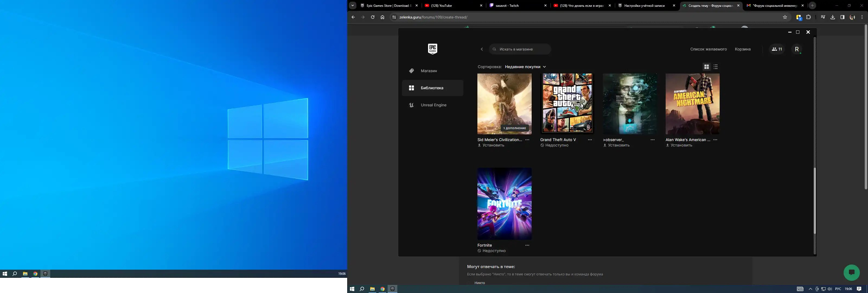Open media controls icon in Chrome toolbar
868x293 pixels.
pos(823,17)
